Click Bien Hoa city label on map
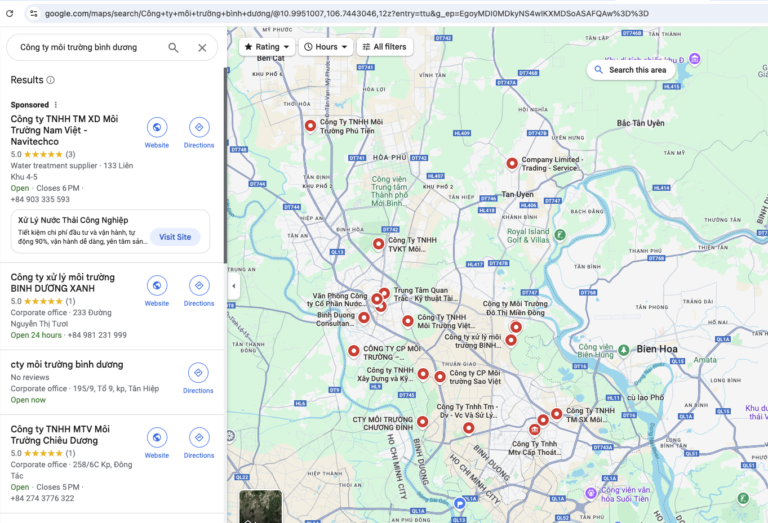 [x=657, y=349]
